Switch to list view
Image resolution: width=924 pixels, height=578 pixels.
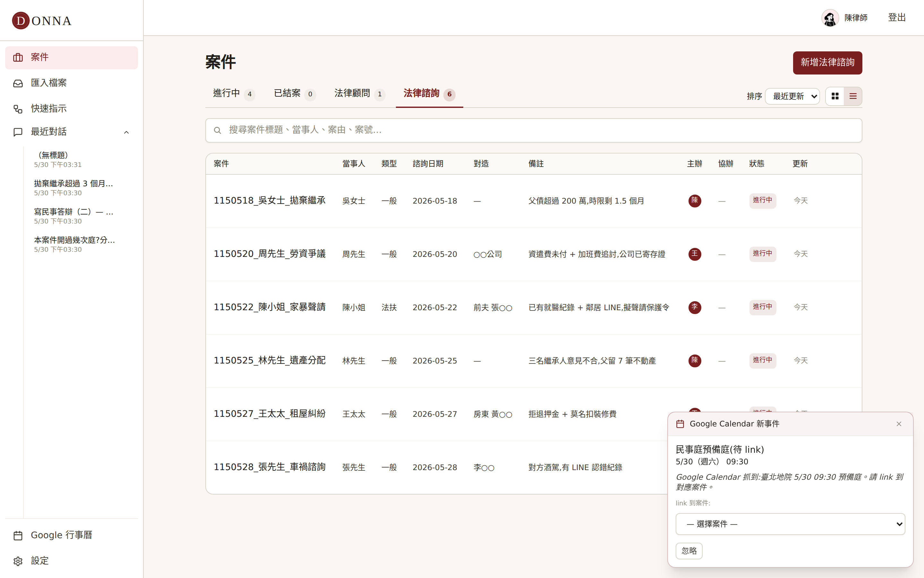[x=853, y=96]
